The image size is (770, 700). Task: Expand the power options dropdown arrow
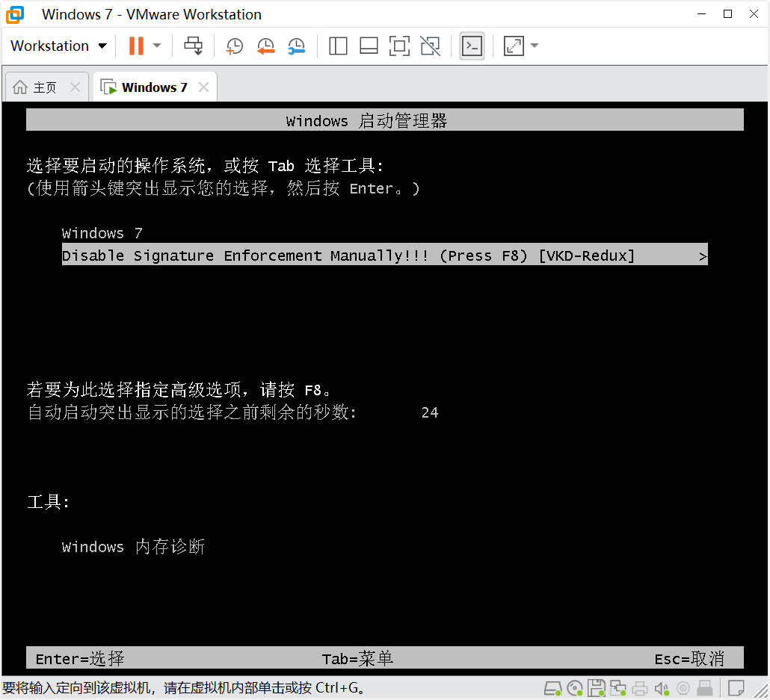click(x=157, y=46)
